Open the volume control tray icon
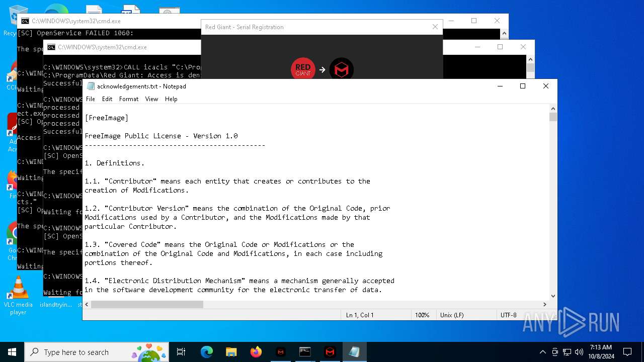644x362 pixels. 579,352
